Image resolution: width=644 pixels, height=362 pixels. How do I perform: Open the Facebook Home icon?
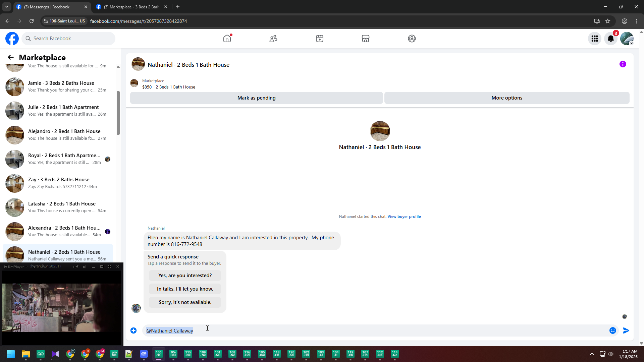pyautogui.click(x=227, y=39)
